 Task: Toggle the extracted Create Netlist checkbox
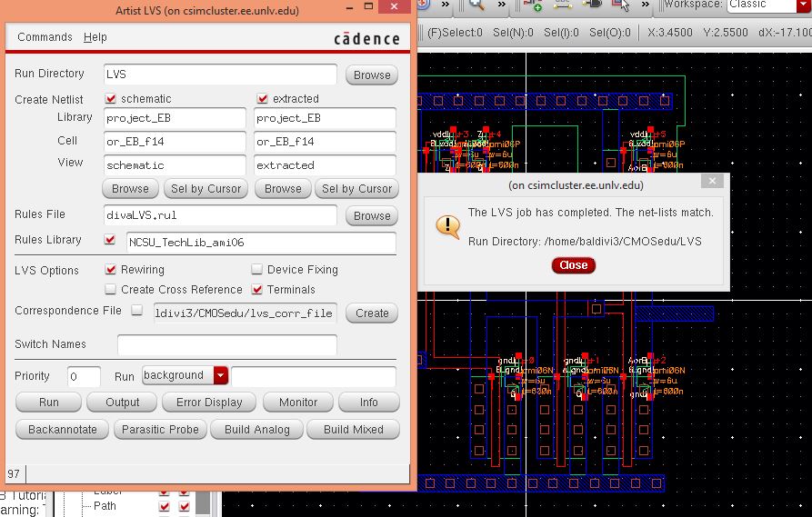[263, 98]
